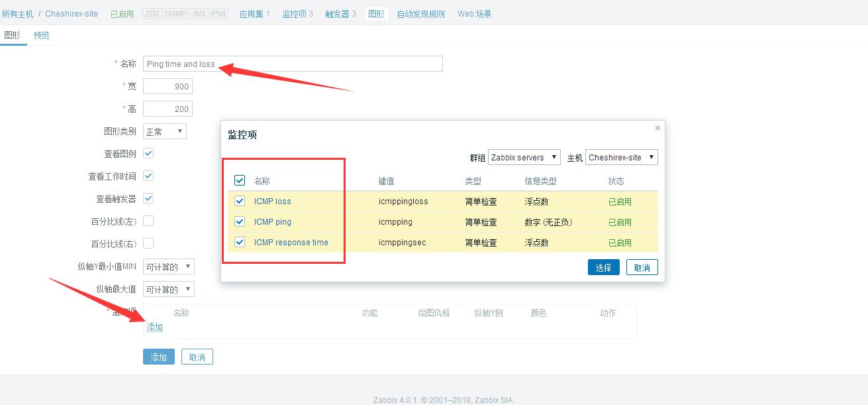868x405 pixels.
Task: Open the Cheshirex-site breadcrumb link
Action: (72, 14)
